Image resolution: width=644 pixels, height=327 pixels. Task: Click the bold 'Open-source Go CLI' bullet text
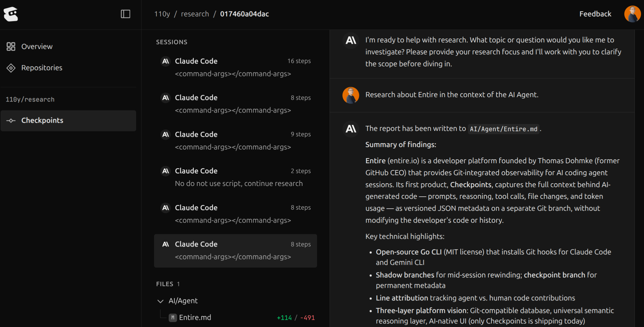click(x=409, y=252)
